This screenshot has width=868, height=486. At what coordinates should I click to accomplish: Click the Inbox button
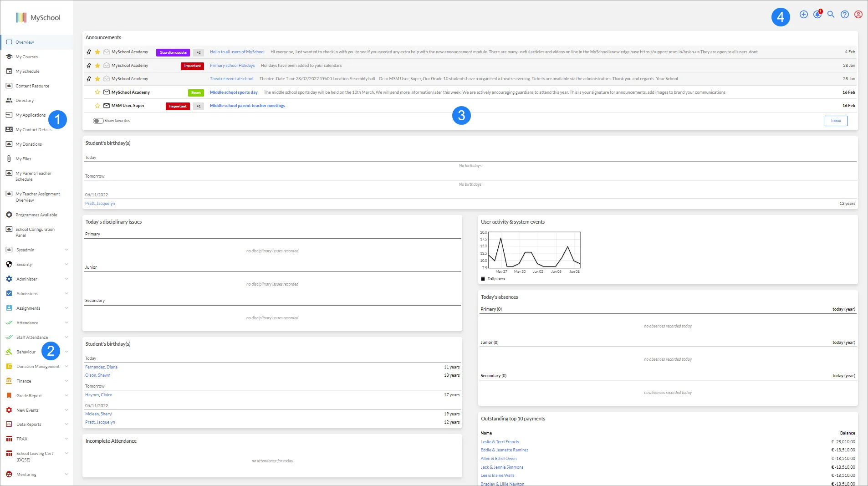click(x=836, y=121)
